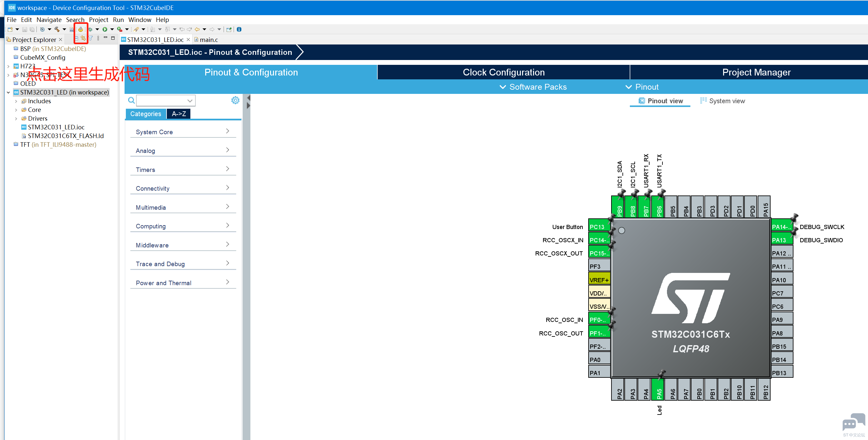Viewport: 868px width, 440px height.
Task: Switch to the main.c editor tab
Action: click(206, 40)
